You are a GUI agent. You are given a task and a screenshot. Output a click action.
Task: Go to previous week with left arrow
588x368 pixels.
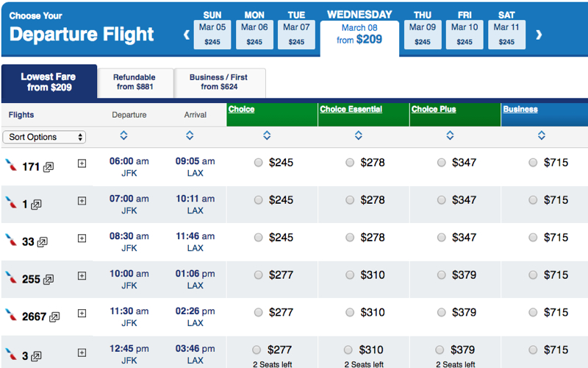coord(187,35)
